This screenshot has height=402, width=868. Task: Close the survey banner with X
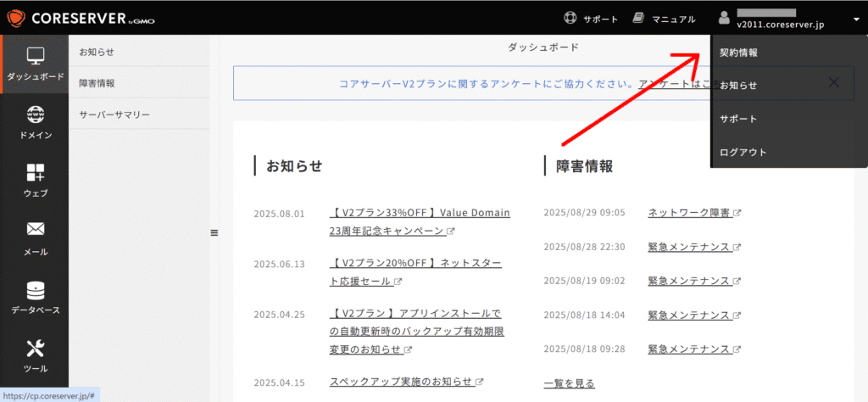click(x=834, y=83)
